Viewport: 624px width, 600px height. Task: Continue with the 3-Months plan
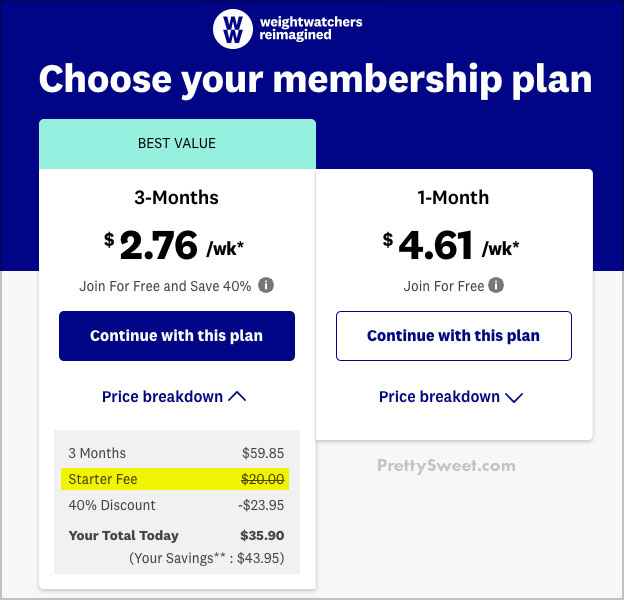point(177,336)
